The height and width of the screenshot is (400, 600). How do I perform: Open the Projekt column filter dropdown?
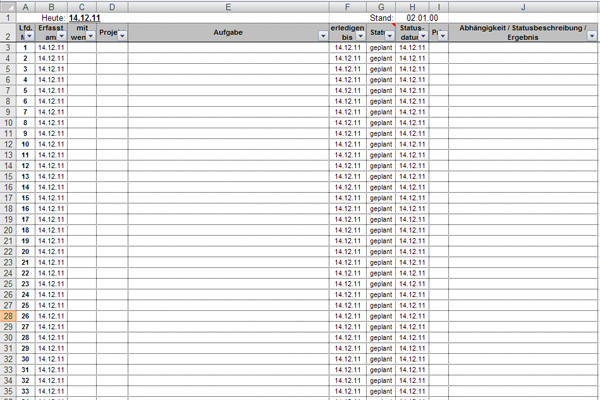pyautogui.click(x=122, y=35)
